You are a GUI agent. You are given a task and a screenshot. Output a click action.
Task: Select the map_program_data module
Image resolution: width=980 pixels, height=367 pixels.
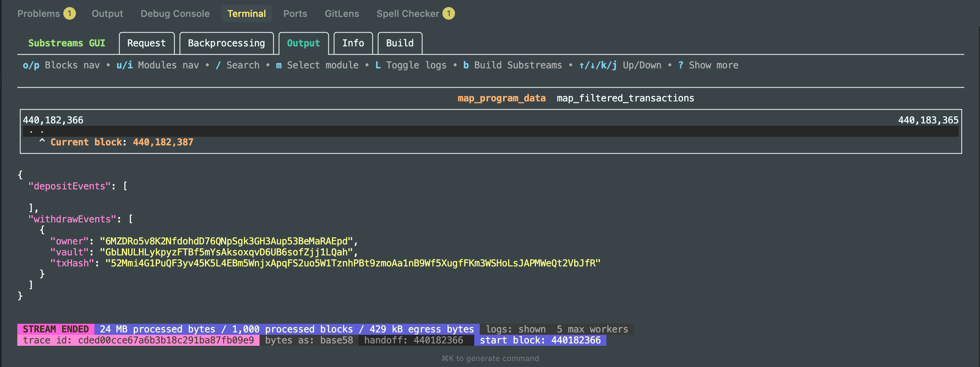pos(501,98)
